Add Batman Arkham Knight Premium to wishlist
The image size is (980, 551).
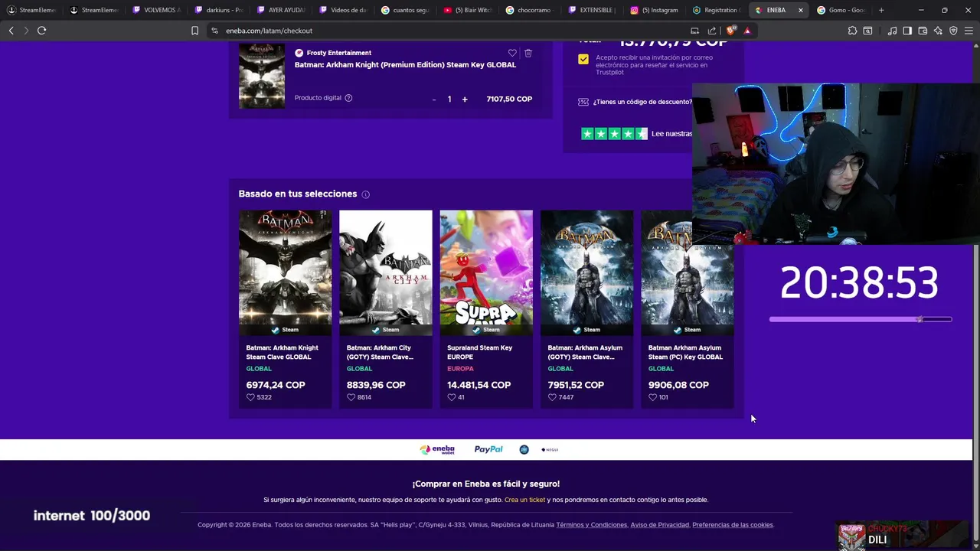[x=512, y=53]
